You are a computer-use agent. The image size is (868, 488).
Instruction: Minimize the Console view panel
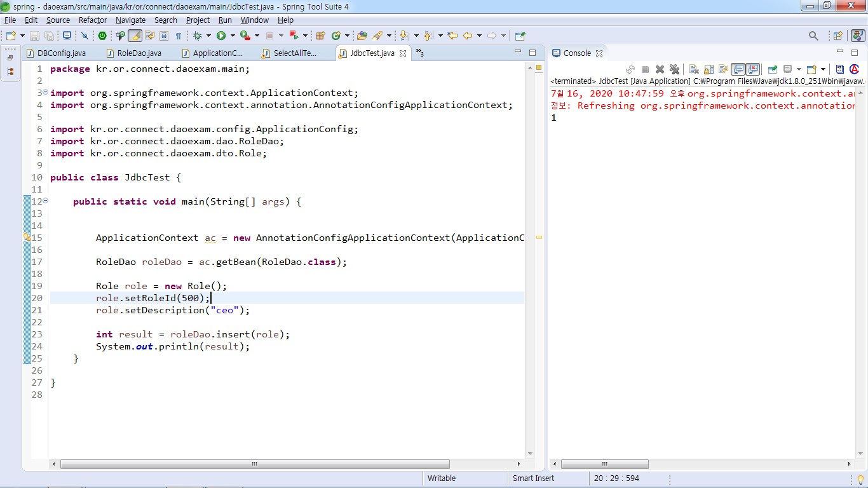[840, 52]
